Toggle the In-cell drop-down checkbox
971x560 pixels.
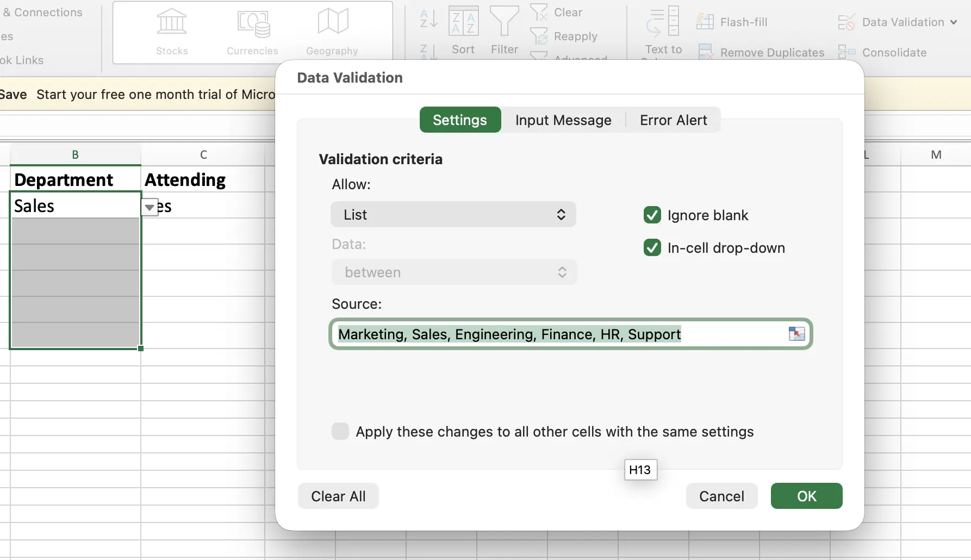[652, 248]
